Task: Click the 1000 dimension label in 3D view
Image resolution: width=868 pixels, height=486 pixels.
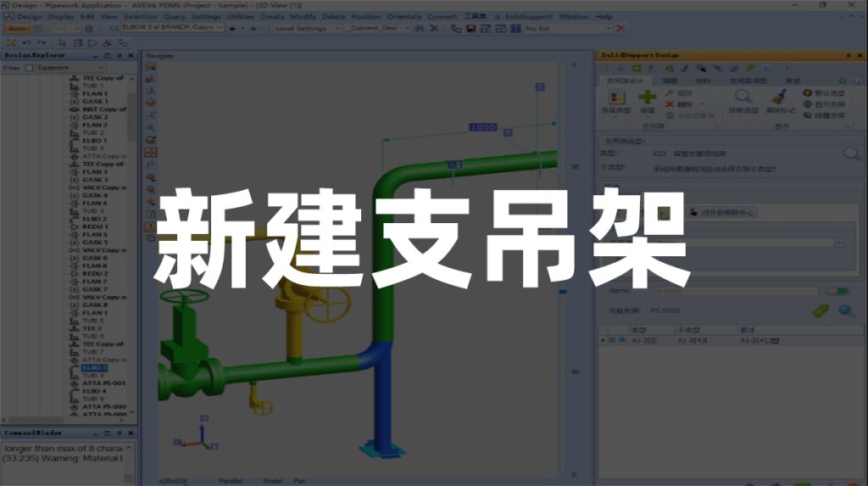Action: point(482,127)
